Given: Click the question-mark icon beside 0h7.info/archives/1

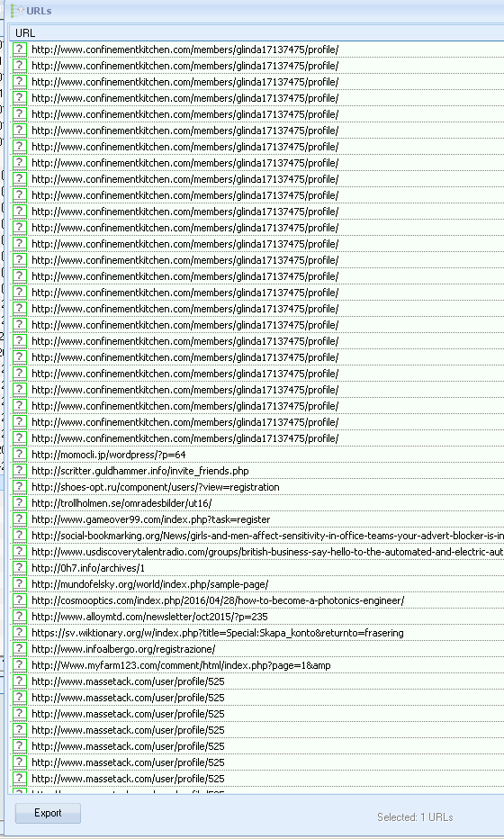Looking at the screenshot, I should click(20, 568).
